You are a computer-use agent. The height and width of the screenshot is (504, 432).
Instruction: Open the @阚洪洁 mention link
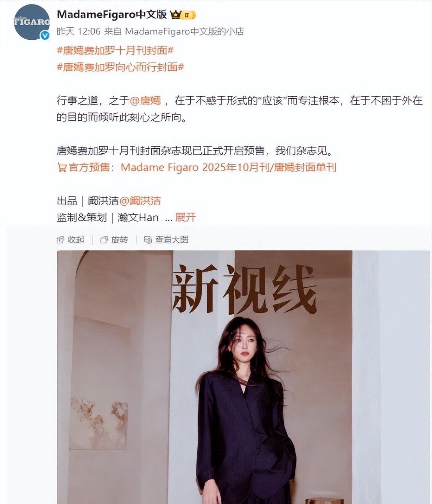[x=140, y=201]
